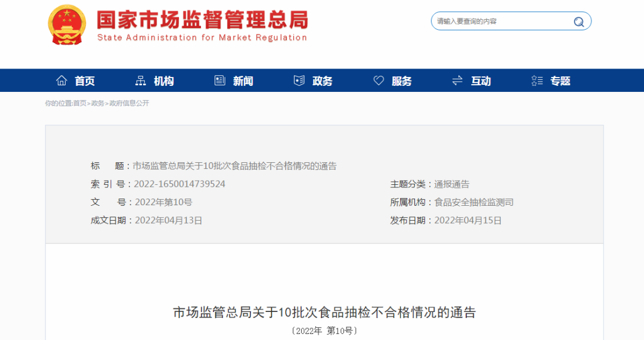Go to 首页 in the breadcrumb
Viewport: 644px width, 340px height.
pos(80,103)
